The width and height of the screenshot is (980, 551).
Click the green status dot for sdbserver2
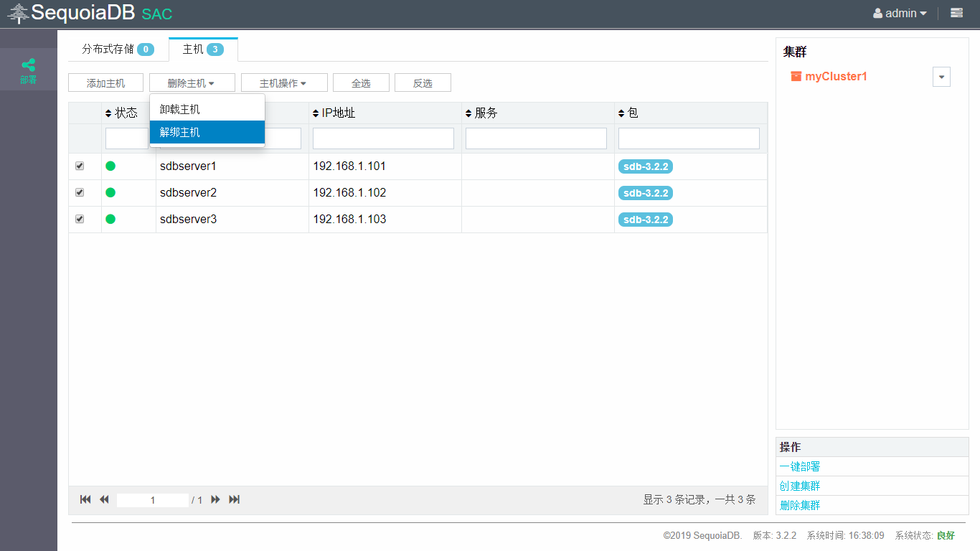110,192
